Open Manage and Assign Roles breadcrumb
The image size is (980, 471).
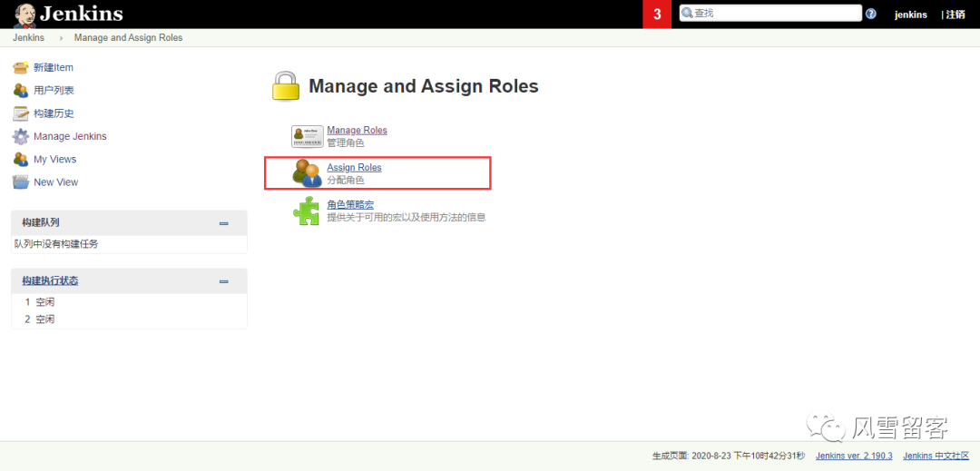click(x=128, y=37)
